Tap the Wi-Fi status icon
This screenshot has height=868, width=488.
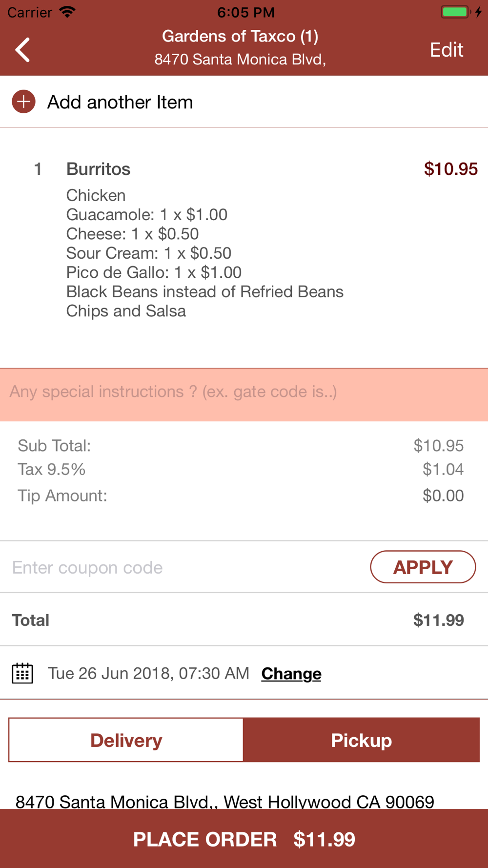(67, 12)
